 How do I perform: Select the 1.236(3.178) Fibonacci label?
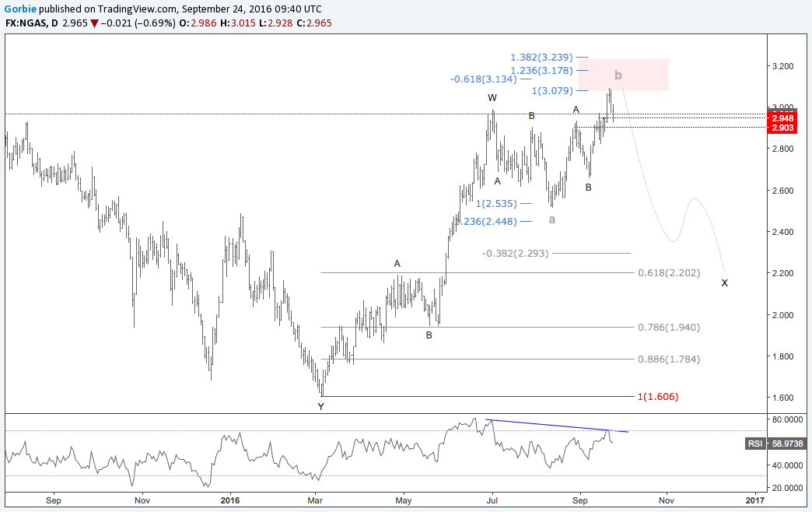click(x=541, y=71)
